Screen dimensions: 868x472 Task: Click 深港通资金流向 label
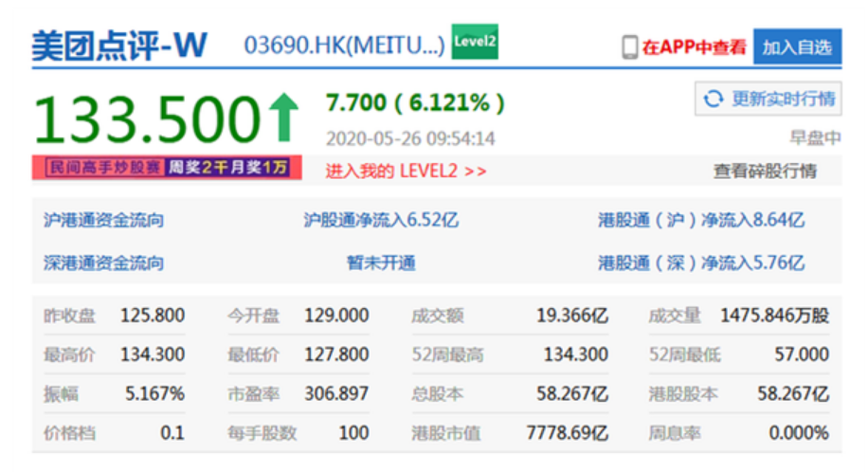click(103, 263)
